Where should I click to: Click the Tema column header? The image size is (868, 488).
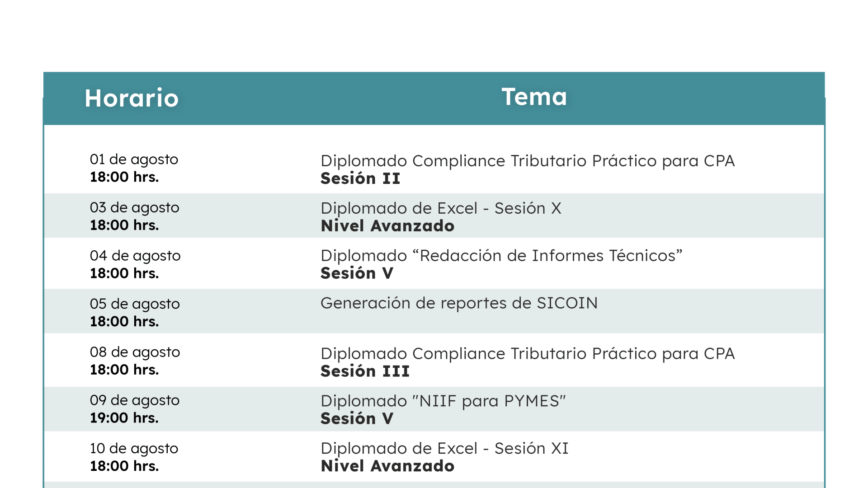534,97
